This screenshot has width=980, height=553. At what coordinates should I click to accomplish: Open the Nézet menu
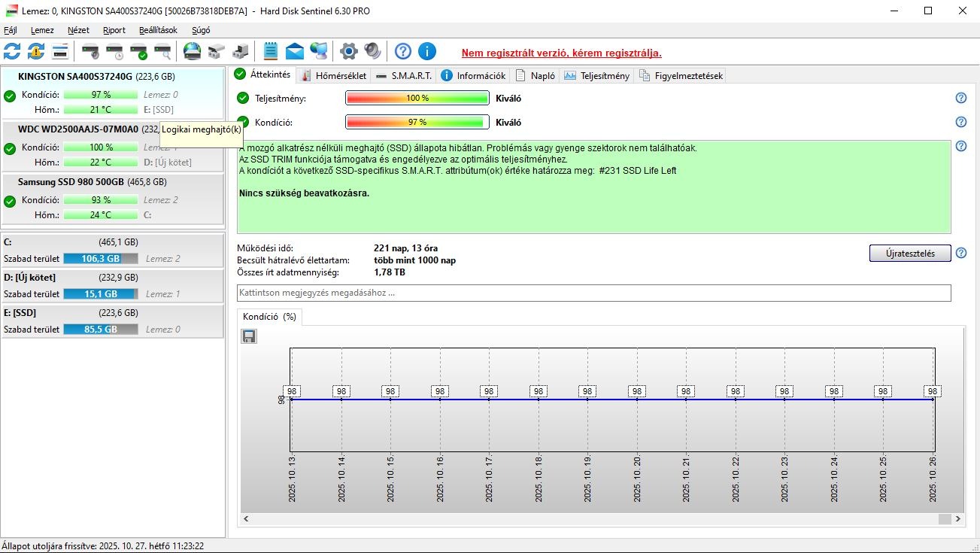(x=78, y=30)
